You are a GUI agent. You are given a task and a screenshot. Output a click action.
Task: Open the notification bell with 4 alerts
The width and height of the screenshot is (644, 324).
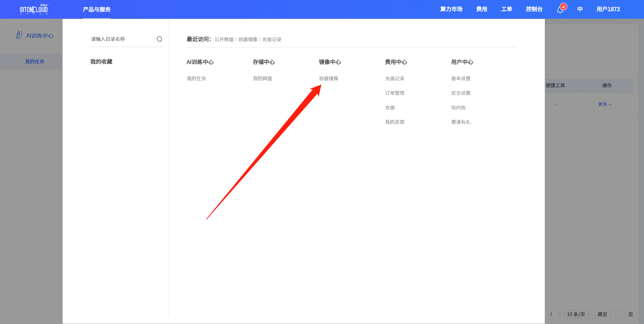point(560,9)
